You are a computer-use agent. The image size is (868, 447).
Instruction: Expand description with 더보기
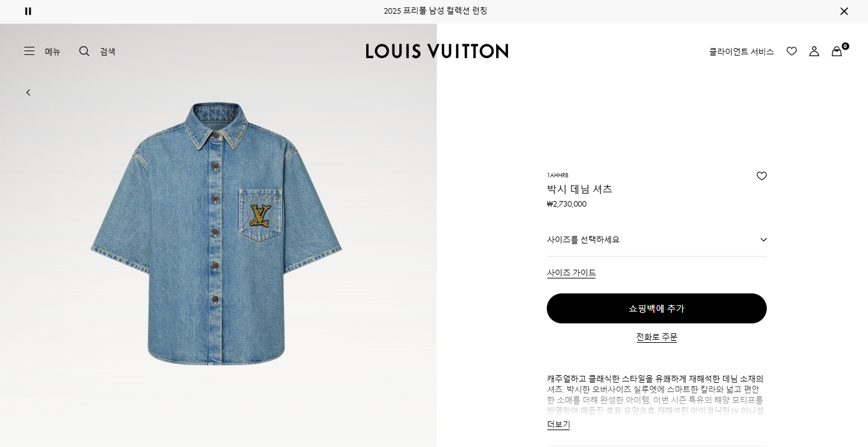coord(559,425)
